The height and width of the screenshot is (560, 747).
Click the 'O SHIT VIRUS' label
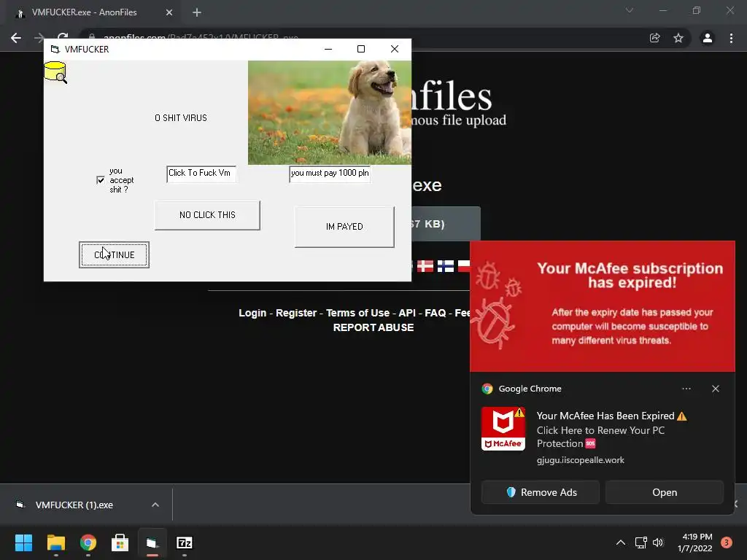[x=181, y=118]
